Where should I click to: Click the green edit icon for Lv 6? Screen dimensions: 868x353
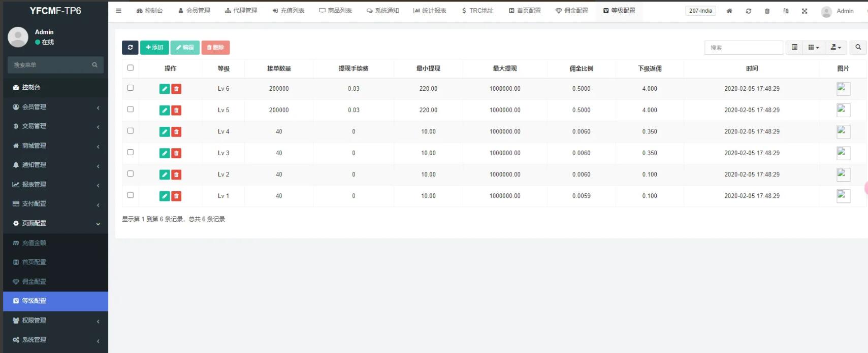pos(165,89)
